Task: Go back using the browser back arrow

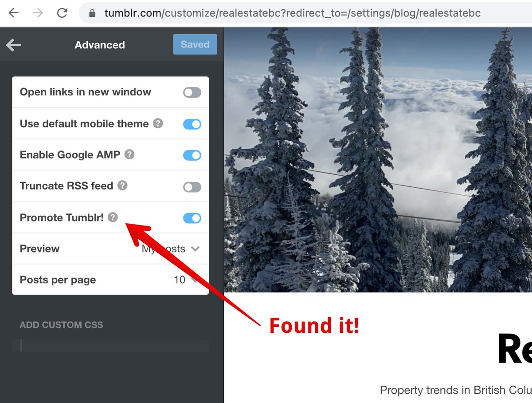Action: coord(14,12)
